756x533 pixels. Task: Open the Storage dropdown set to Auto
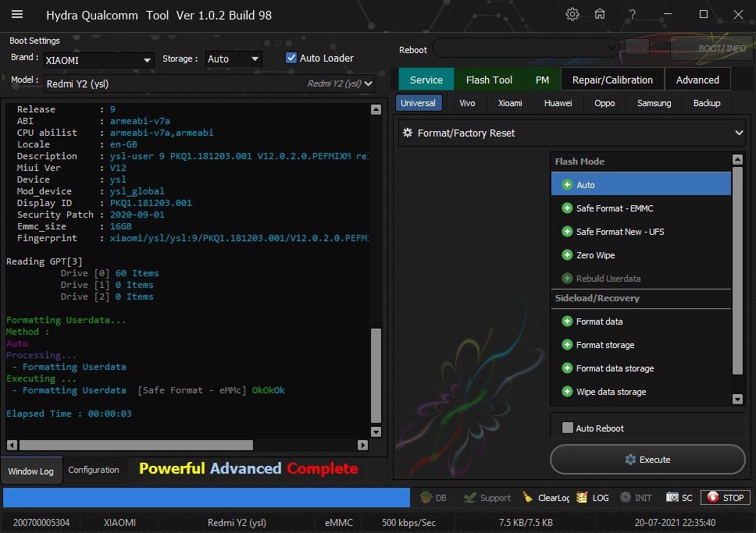234,59
